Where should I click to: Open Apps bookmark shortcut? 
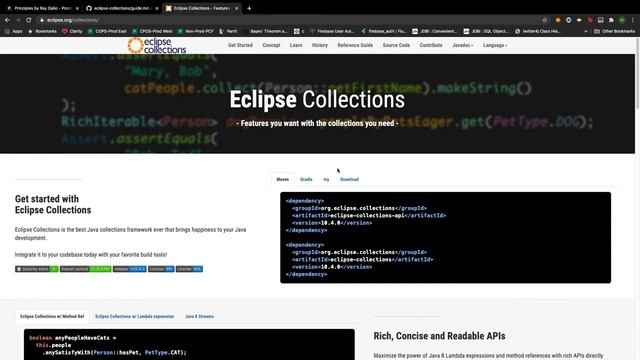pos(13,31)
